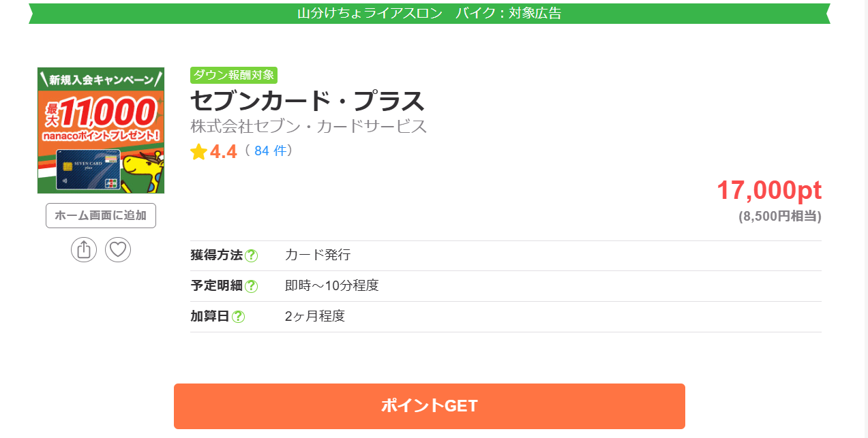Screen dimensions: 868x438
Task: Open the help icon beside 予定明細
Action: point(251,286)
